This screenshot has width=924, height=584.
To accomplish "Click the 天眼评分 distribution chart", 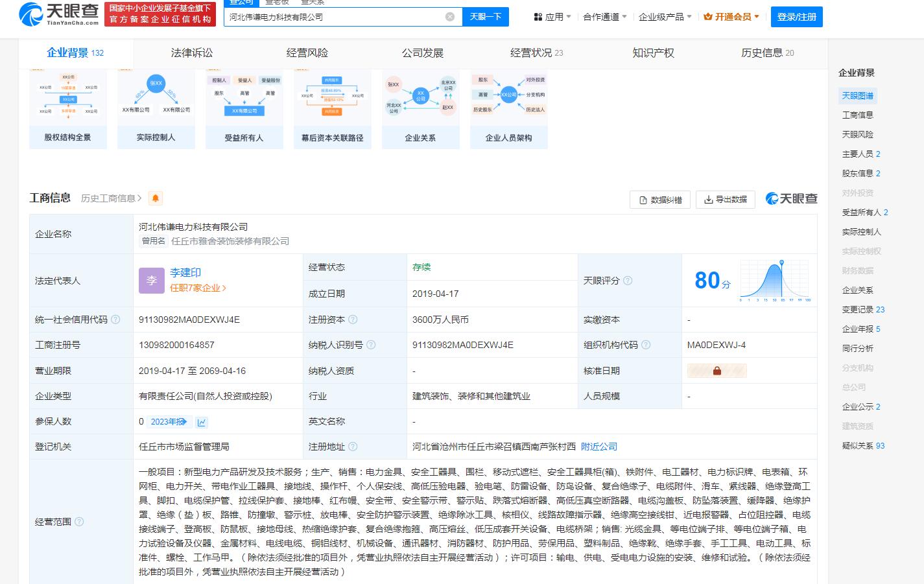I will coord(776,281).
